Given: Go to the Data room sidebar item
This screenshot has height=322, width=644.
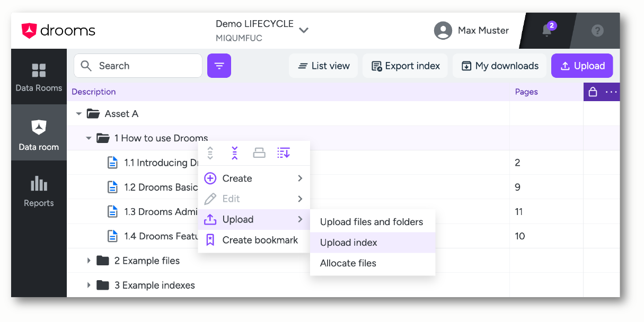Looking at the screenshot, I should tap(39, 133).
